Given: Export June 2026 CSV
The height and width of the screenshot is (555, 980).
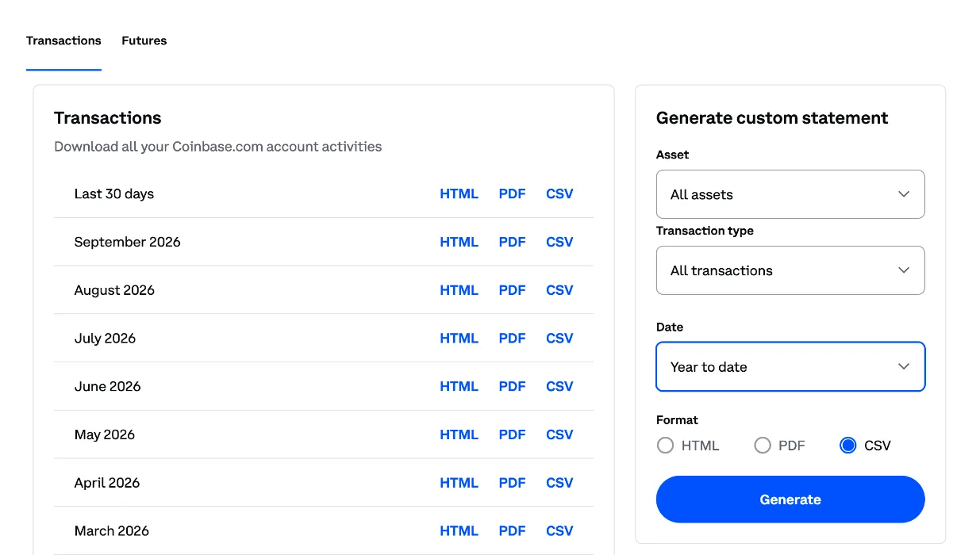Looking at the screenshot, I should pos(559,386).
